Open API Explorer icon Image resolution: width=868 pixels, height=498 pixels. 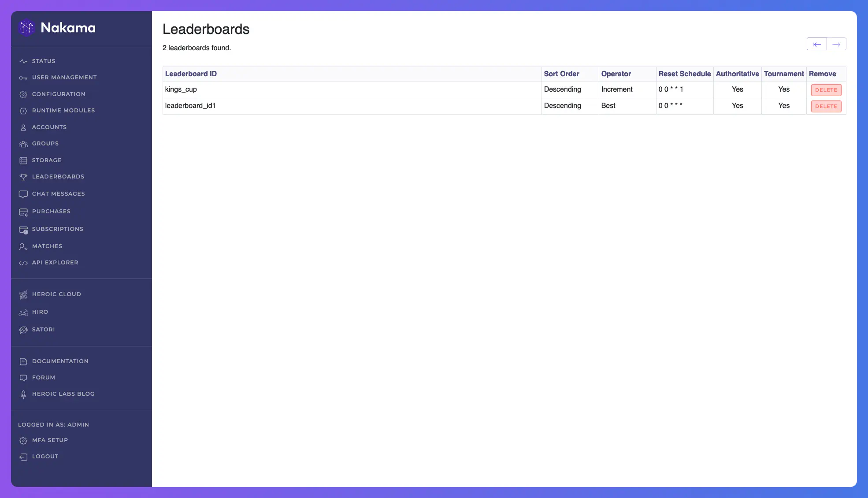point(23,263)
